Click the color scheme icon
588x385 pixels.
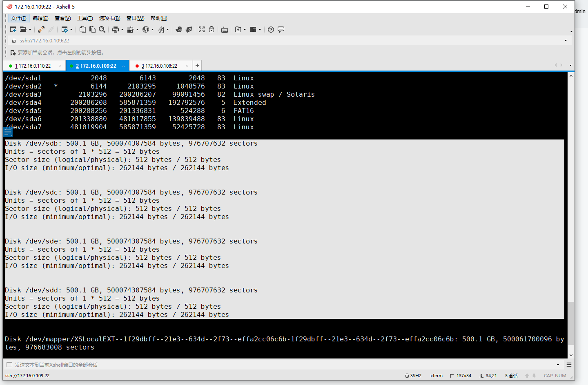131,29
